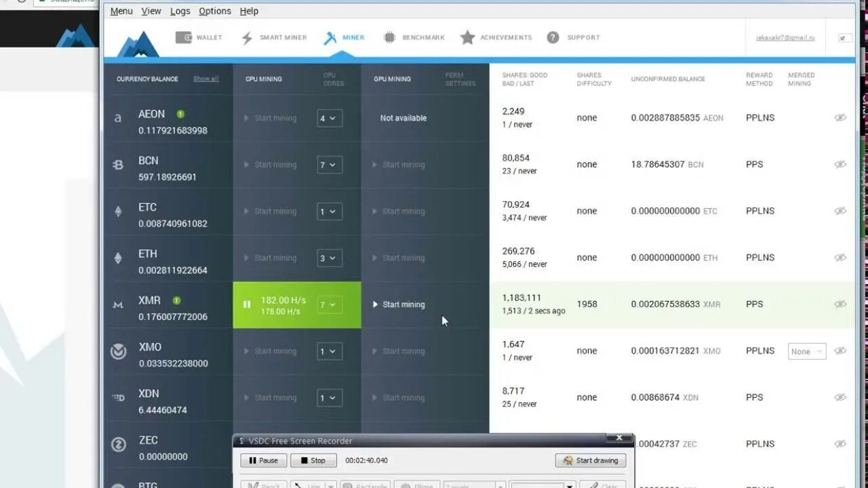The width and height of the screenshot is (868, 488).
Task: Open the AEON CPU cores dropdown
Action: point(330,119)
